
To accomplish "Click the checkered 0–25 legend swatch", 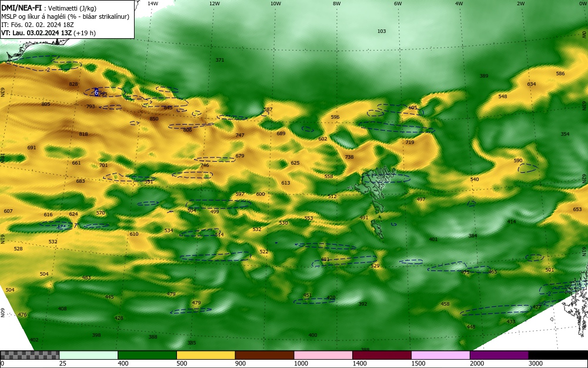I will [29, 355].
